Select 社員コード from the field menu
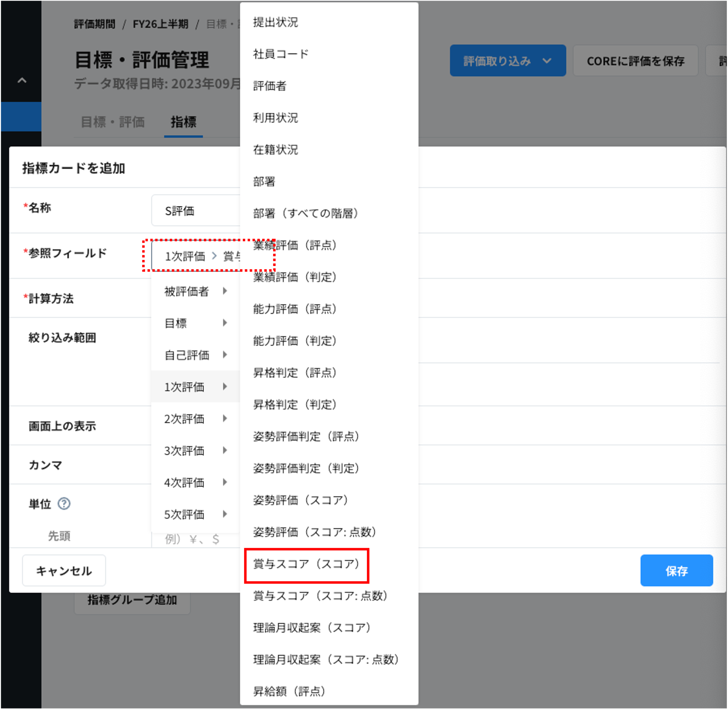 (x=280, y=54)
